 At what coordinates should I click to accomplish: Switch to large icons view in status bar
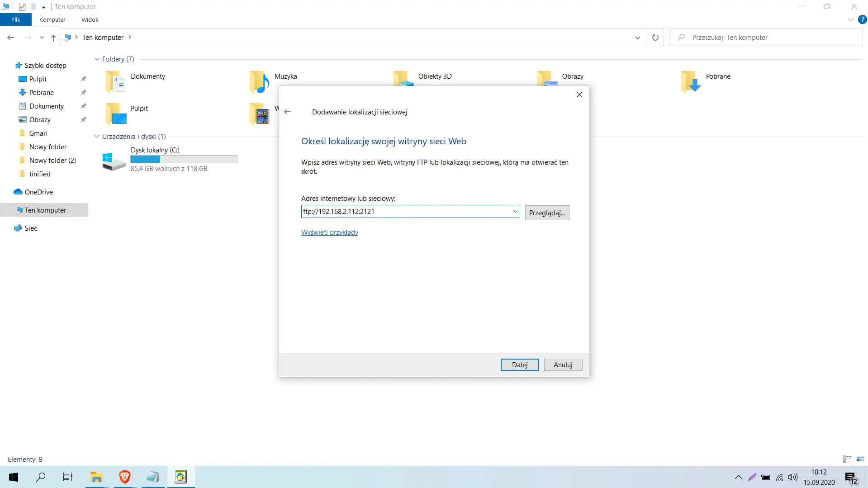[x=860, y=459]
